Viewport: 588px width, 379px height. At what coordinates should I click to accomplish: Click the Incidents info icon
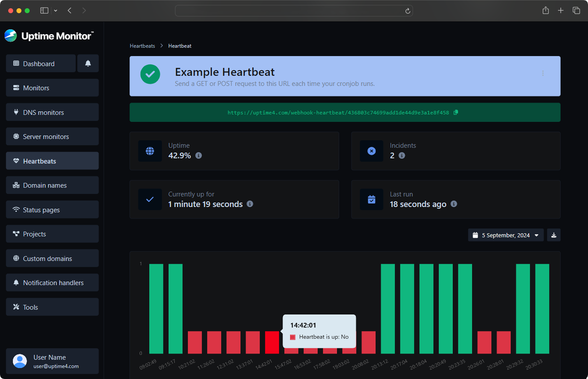(x=402, y=156)
